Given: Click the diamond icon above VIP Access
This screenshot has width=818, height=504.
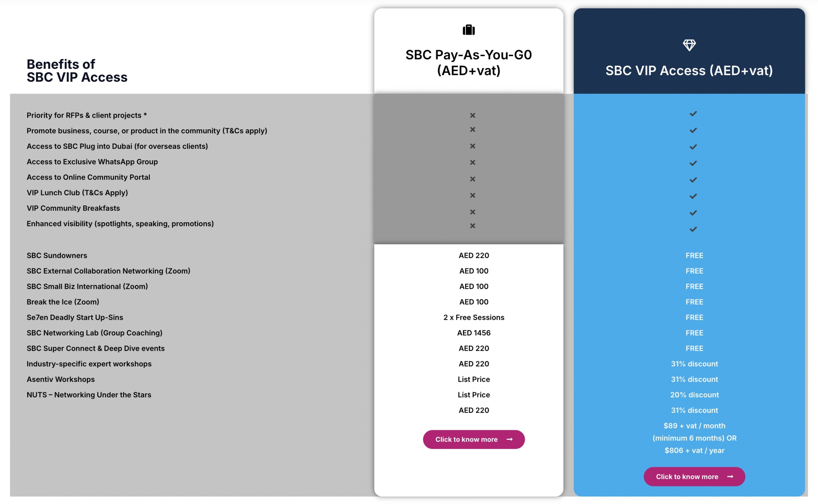Looking at the screenshot, I should point(689,45).
